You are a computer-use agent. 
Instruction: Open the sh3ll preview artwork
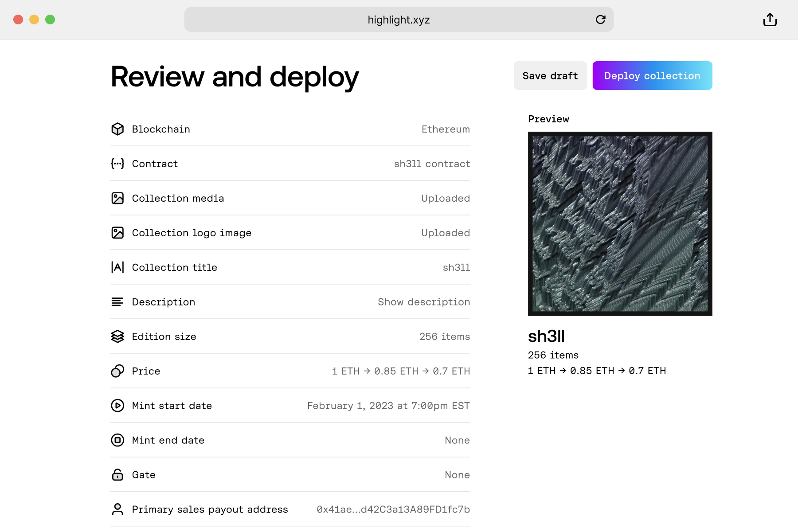pyautogui.click(x=620, y=224)
